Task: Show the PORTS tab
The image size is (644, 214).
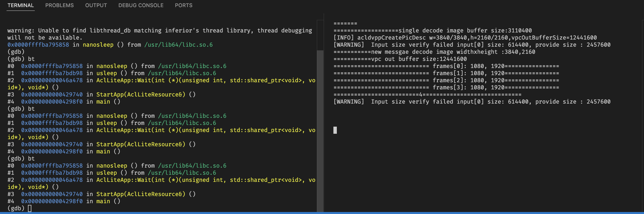Action: pyautogui.click(x=184, y=5)
